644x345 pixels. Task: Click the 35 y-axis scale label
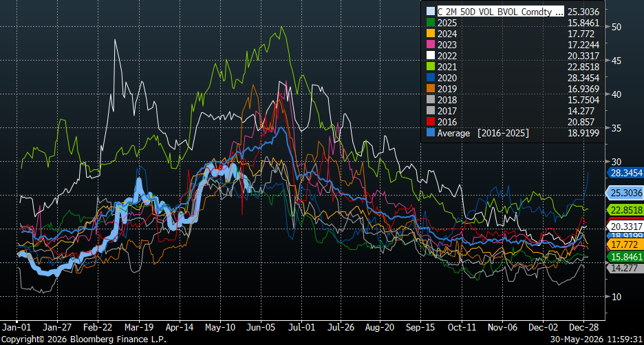616,128
